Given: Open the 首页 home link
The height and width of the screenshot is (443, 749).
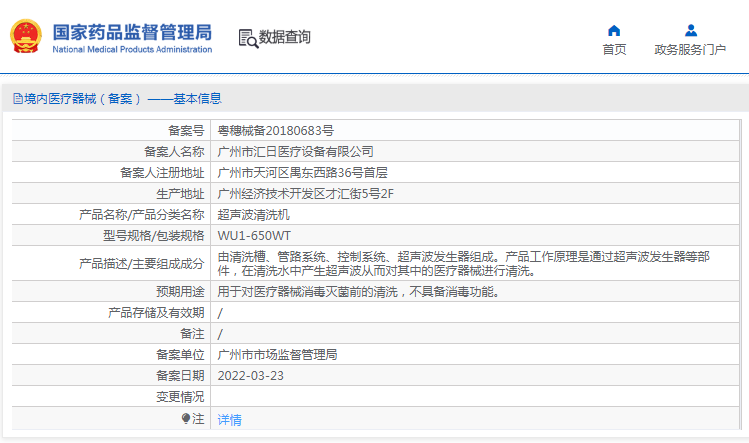Looking at the screenshot, I should point(614,49).
